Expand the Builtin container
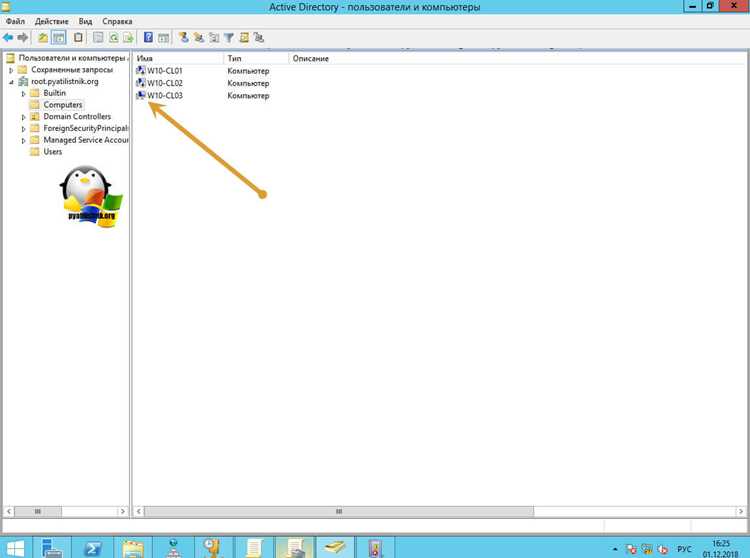 tap(23, 93)
